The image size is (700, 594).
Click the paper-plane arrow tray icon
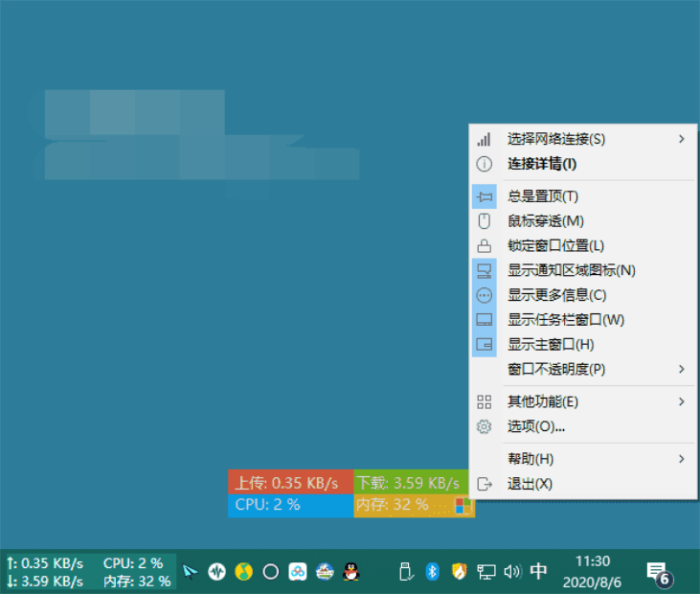191,572
